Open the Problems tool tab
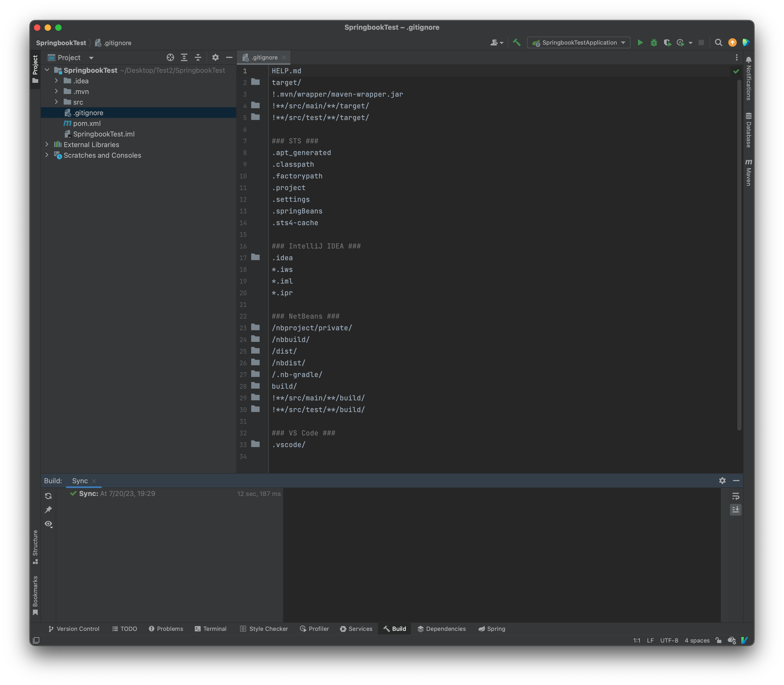Viewport: 784px width, 685px height. [166, 629]
